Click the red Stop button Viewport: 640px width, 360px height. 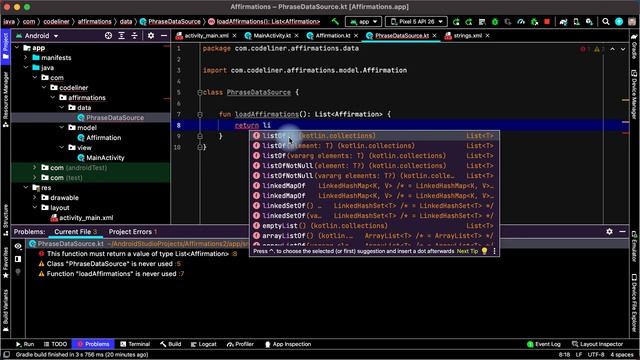coord(547,22)
